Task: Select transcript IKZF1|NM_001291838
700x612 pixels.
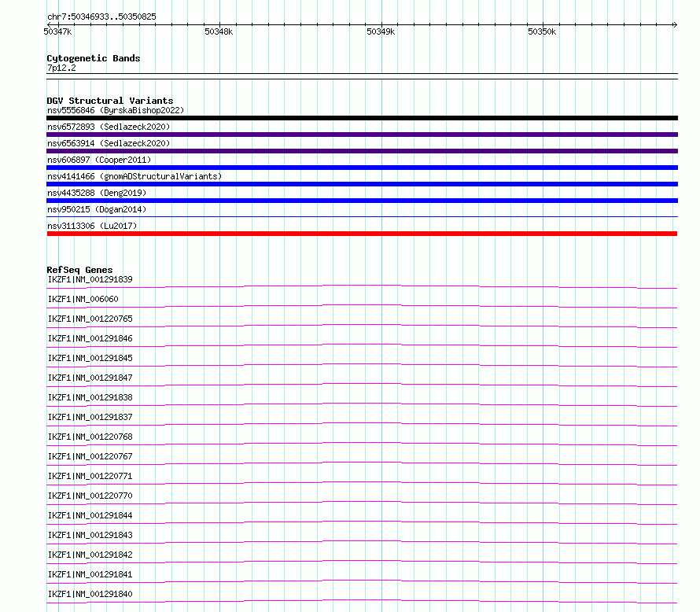Action: click(90, 397)
